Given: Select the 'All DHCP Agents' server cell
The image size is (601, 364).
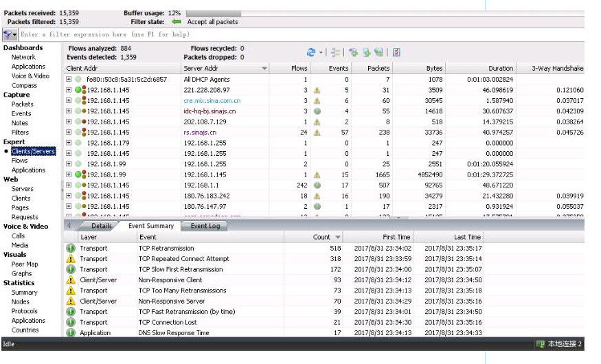Looking at the screenshot, I should [207, 79].
